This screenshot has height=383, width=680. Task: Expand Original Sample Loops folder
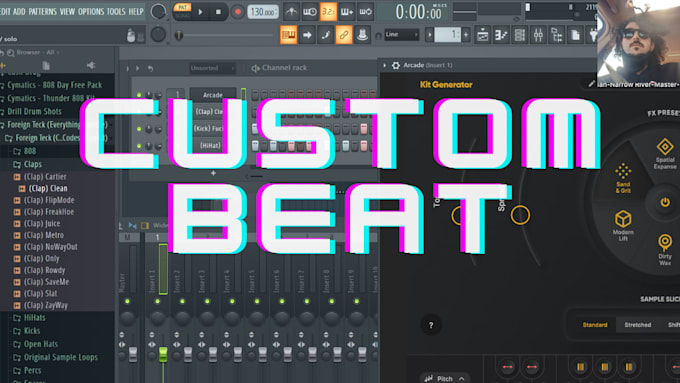(61, 357)
